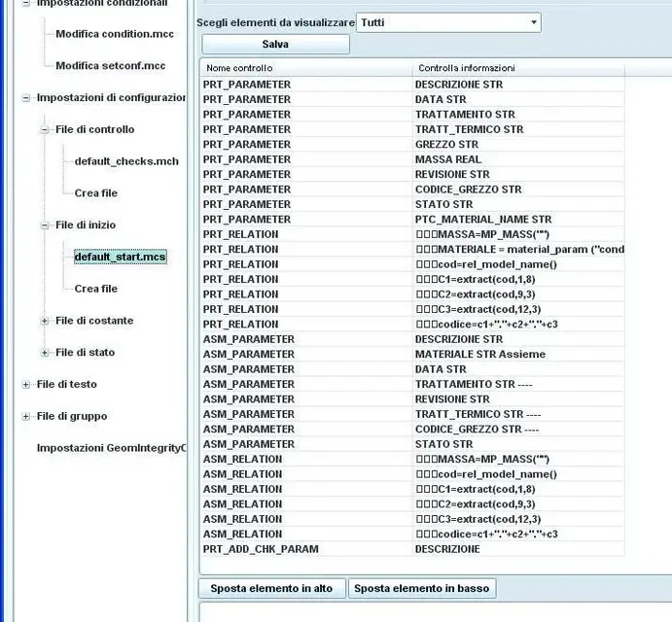Select MATERIALE STR Assieme row
This screenshot has height=622, width=672.
pos(412,355)
